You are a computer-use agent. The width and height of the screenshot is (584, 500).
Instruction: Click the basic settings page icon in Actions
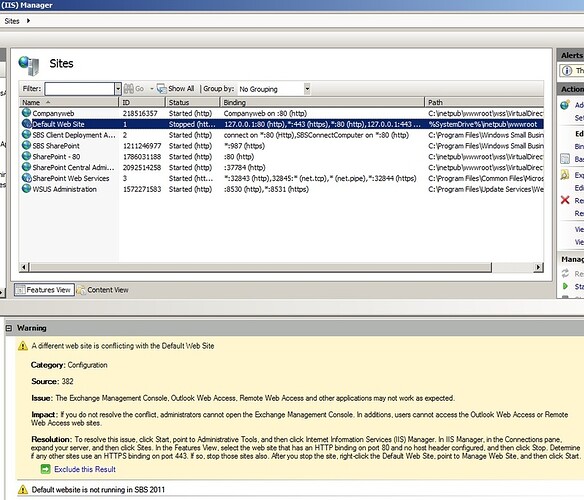click(565, 159)
